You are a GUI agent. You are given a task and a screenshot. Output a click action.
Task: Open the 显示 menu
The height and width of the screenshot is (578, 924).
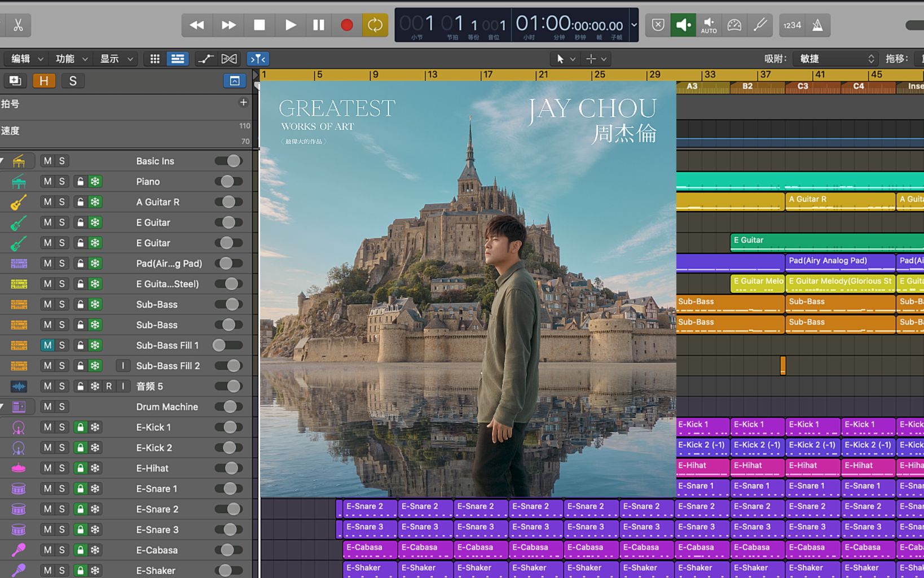pos(116,59)
